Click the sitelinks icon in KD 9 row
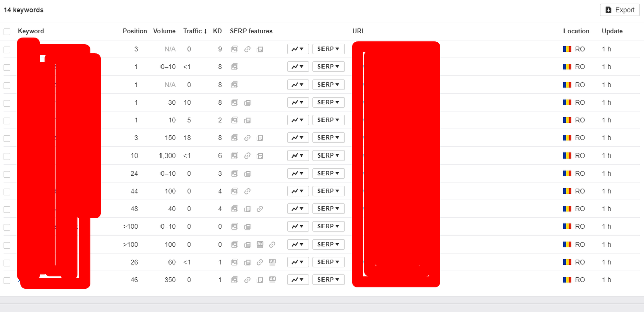The height and width of the screenshot is (312, 644). [247, 49]
